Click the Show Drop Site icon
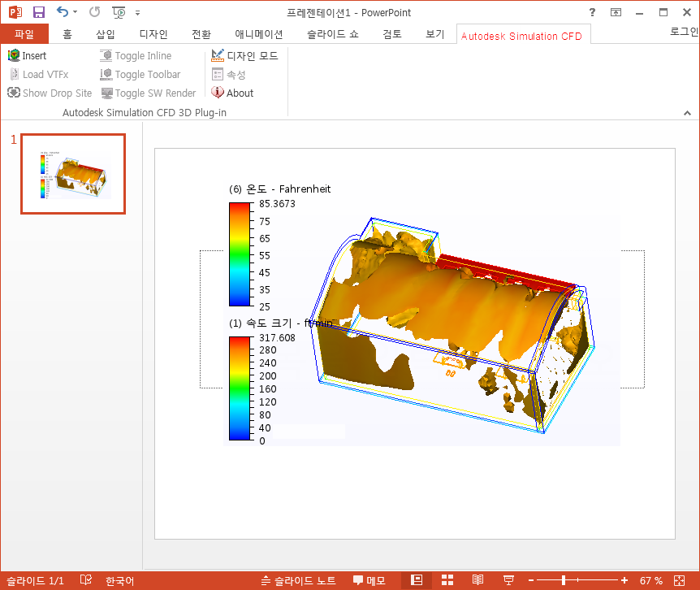The image size is (700, 590). (x=14, y=93)
